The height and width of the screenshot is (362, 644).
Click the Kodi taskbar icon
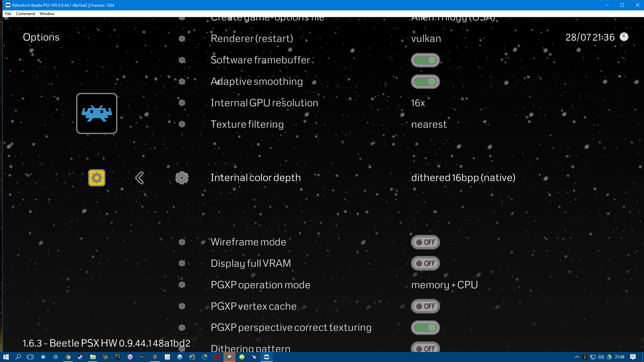[x=43, y=357]
